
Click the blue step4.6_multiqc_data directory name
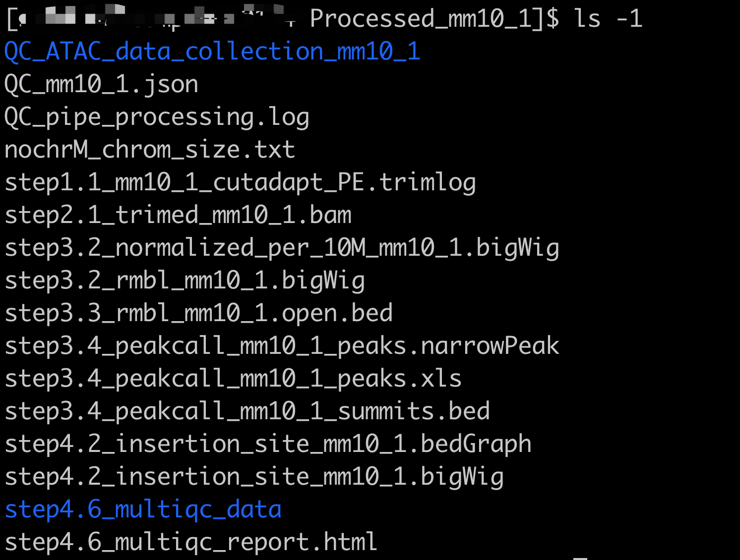point(143,509)
